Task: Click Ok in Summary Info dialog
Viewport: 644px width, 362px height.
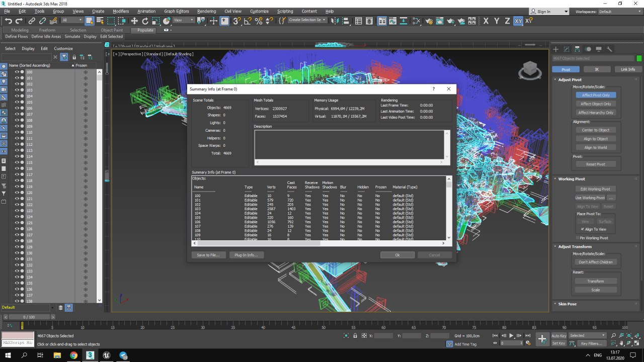Action: click(397, 255)
